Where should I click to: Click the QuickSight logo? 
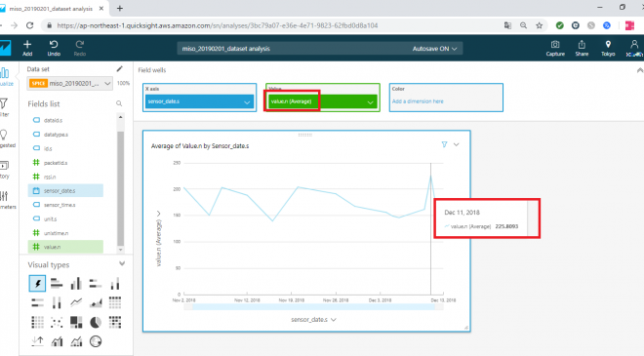pos(5,48)
